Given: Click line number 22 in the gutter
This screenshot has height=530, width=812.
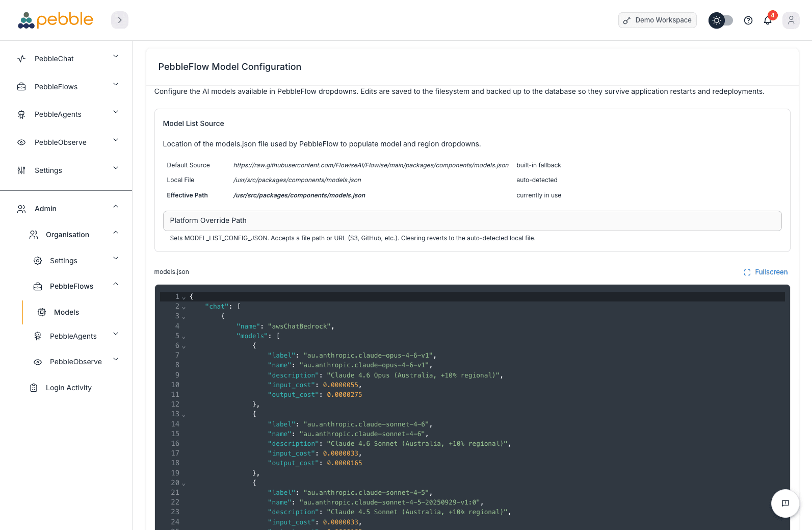Looking at the screenshot, I should coord(175,502).
